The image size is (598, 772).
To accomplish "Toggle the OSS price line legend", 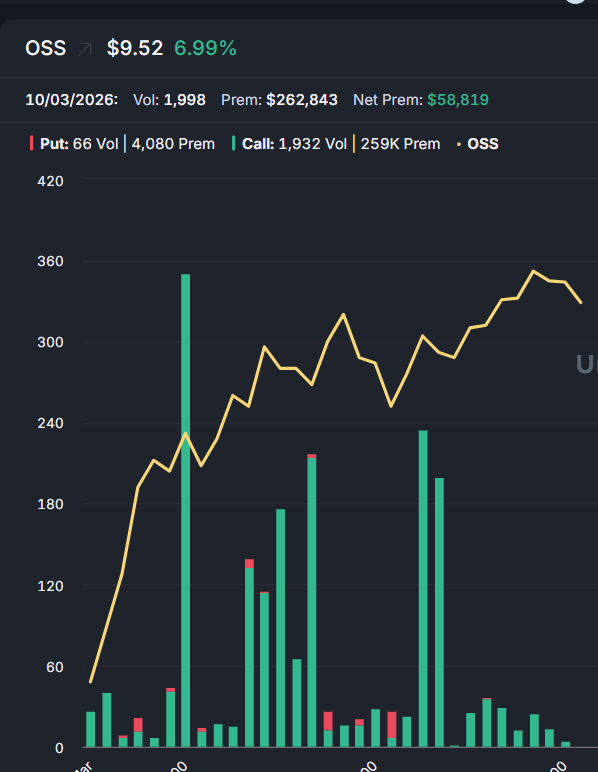I will tap(477, 144).
